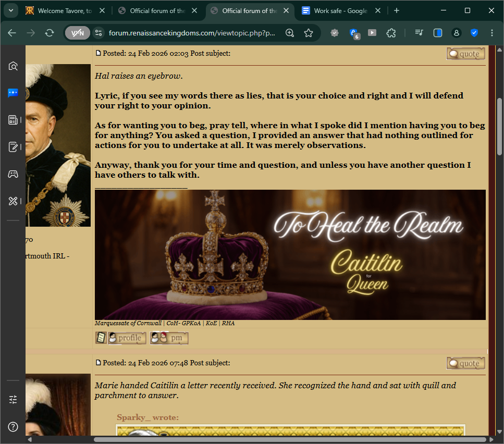Switch to the Work safe Google Docs tab
Screen dimensions: 504x444
coord(341,10)
